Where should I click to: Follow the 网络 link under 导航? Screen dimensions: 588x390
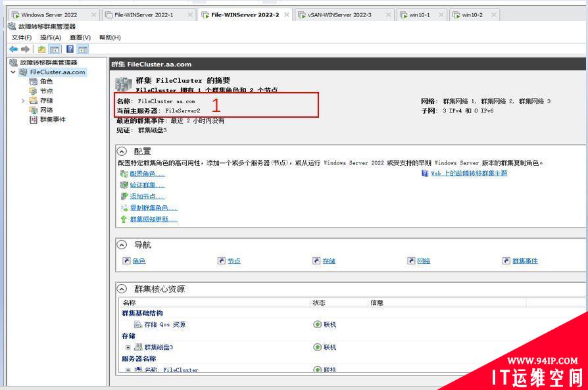tap(424, 260)
